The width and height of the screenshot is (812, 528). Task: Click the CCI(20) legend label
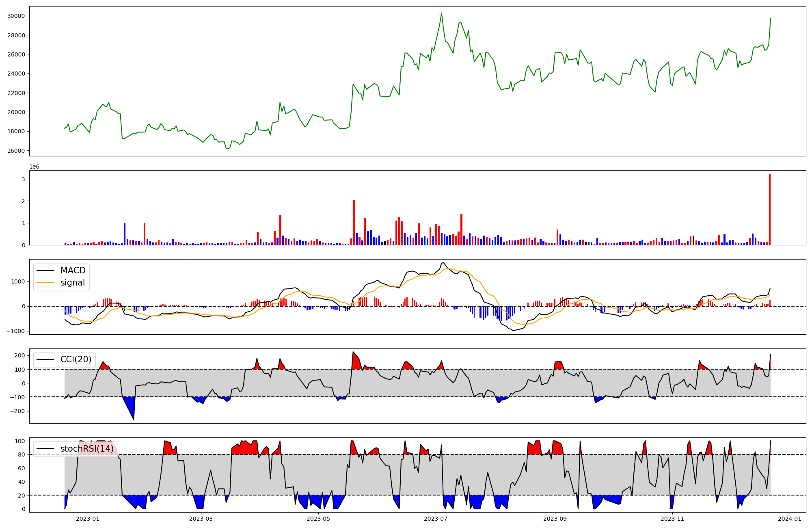pos(76,359)
